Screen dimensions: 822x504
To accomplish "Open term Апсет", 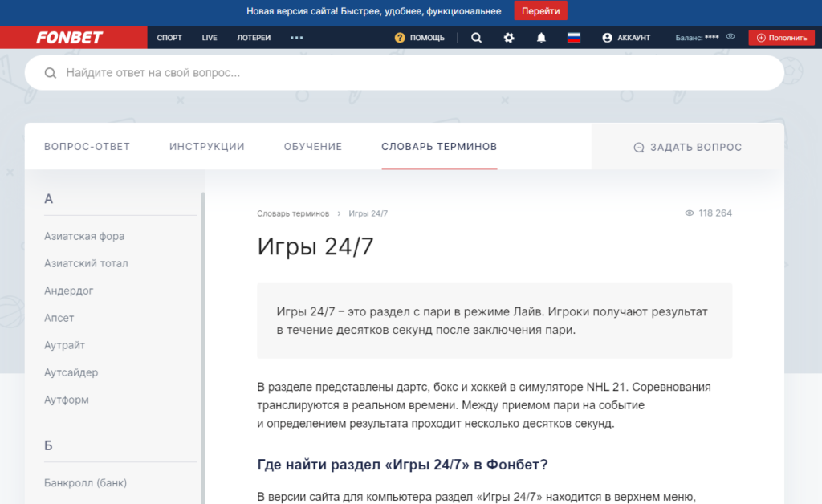I will click(x=59, y=318).
